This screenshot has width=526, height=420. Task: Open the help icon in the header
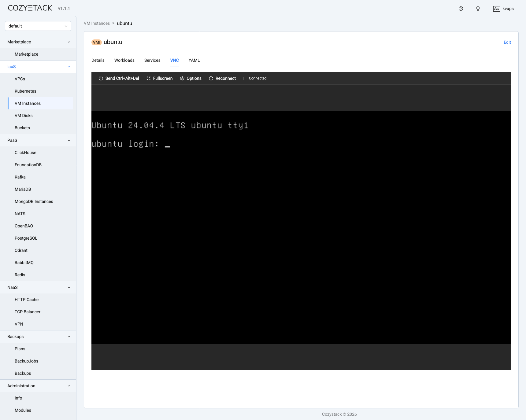pyautogui.click(x=461, y=9)
